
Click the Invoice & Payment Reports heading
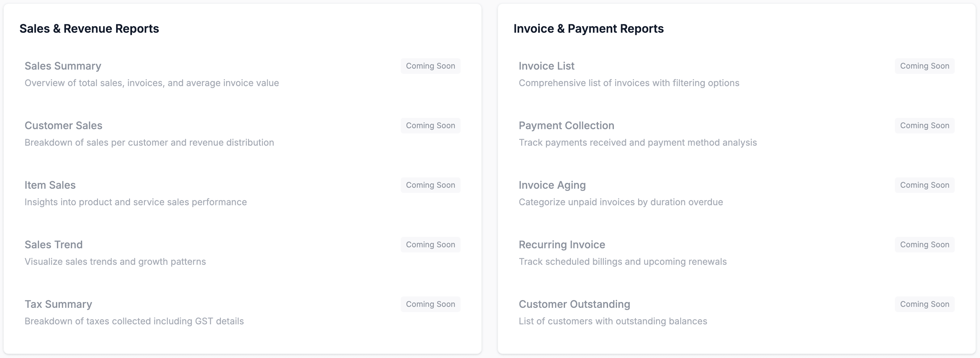pos(589,28)
